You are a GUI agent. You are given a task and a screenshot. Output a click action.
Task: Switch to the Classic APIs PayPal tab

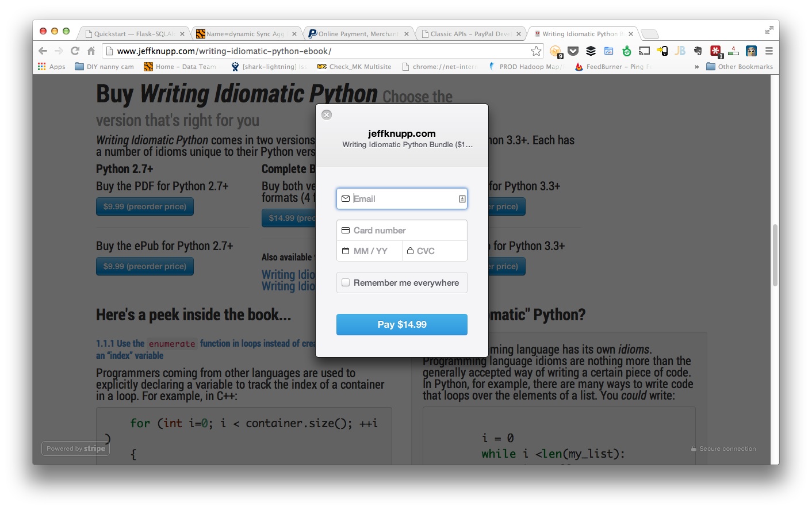tap(470, 34)
